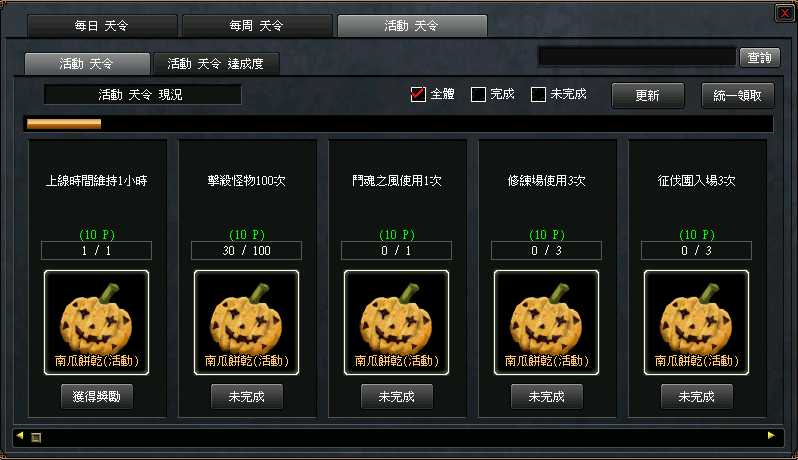Click the left scroll arrow at the bottom
The width and height of the screenshot is (798, 460).
tap(20, 436)
